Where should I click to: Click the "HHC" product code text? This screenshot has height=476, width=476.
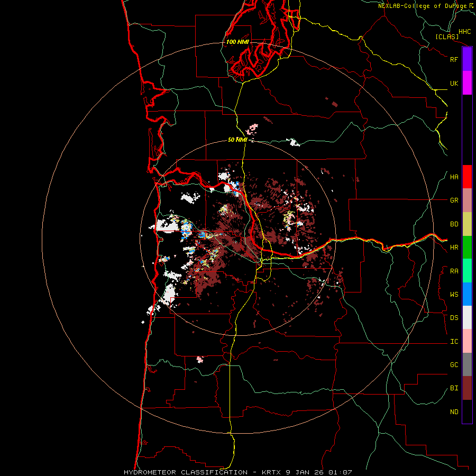[465, 32]
